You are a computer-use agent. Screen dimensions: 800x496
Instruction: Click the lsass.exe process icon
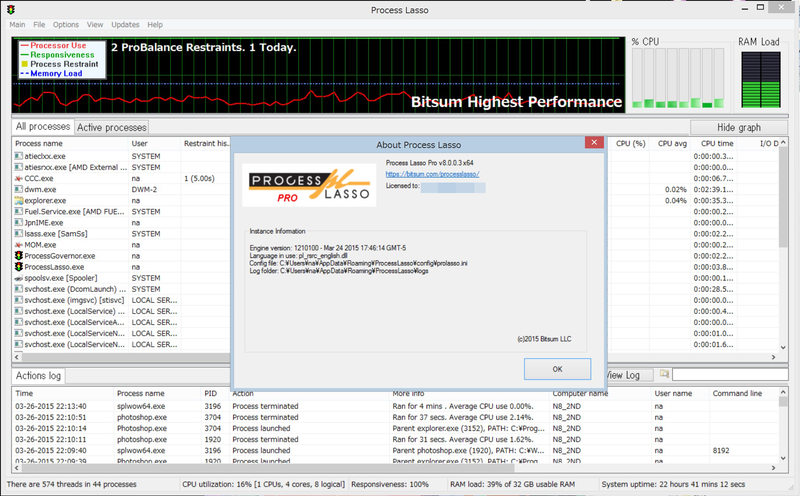pos(19,234)
